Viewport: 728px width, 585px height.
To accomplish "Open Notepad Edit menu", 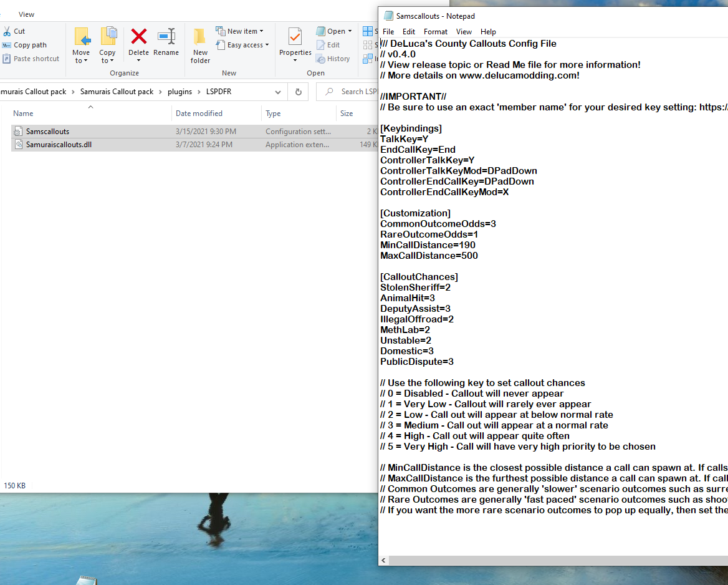I will coord(409,32).
